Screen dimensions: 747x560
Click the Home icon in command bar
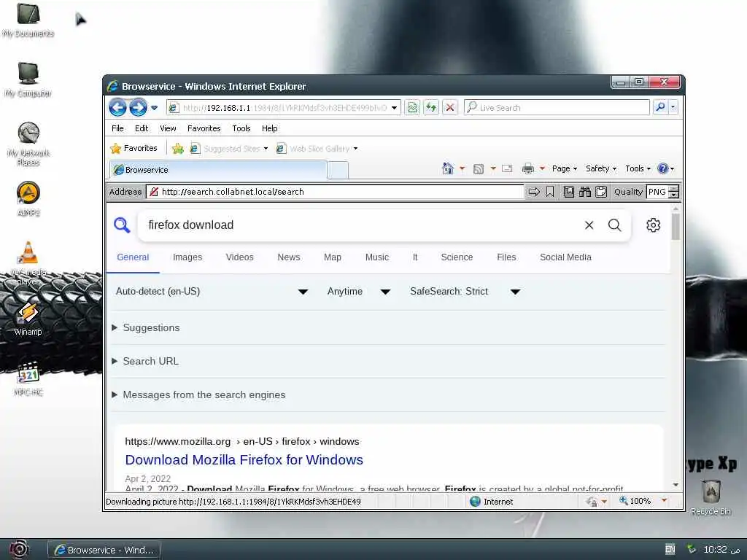(x=448, y=168)
